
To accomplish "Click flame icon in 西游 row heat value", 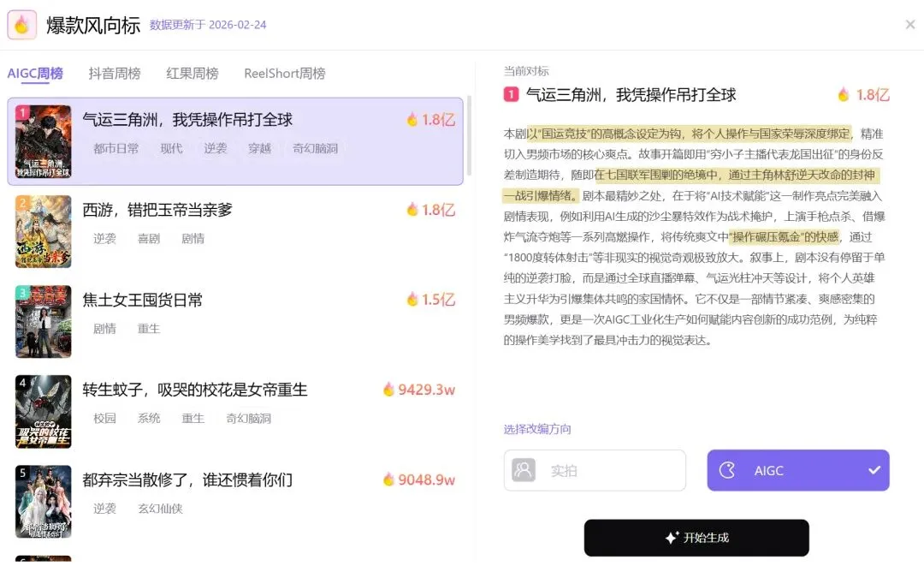I will (x=412, y=209).
